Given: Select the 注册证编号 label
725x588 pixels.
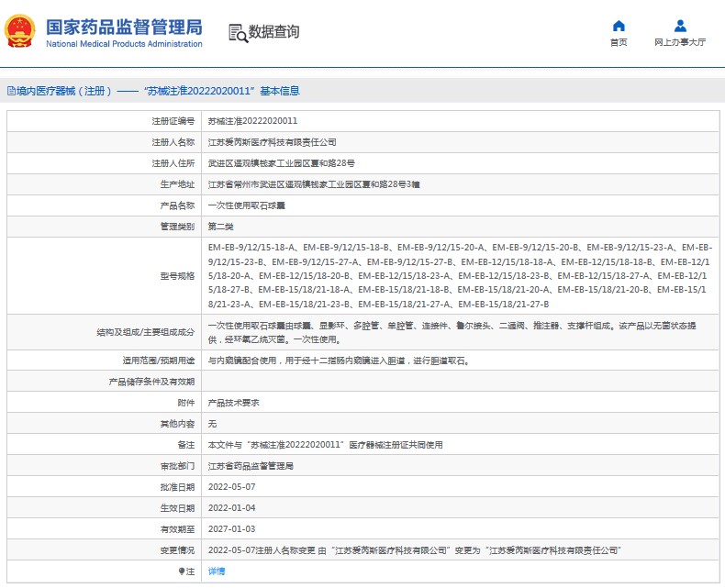Looking at the screenshot, I should (x=173, y=121).
